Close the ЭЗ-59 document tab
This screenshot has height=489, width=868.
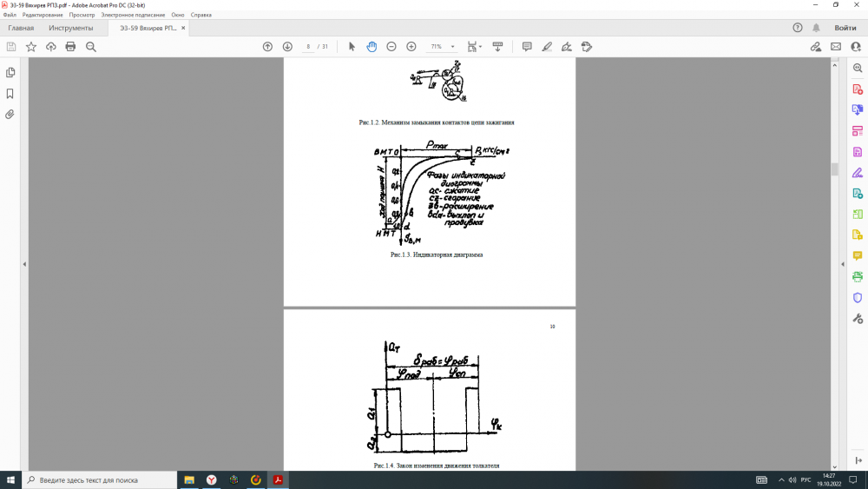pyautogui.click(x=183, y=28)
